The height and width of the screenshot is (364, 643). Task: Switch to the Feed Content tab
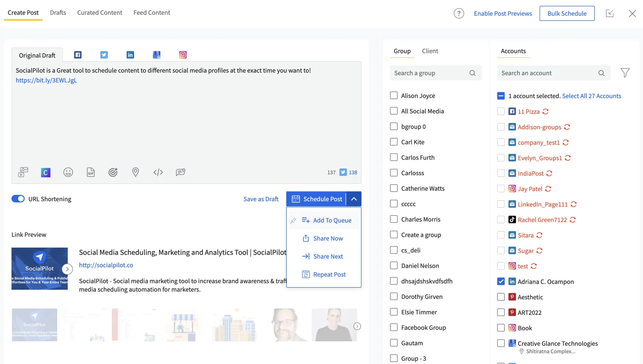coord(152,13)
